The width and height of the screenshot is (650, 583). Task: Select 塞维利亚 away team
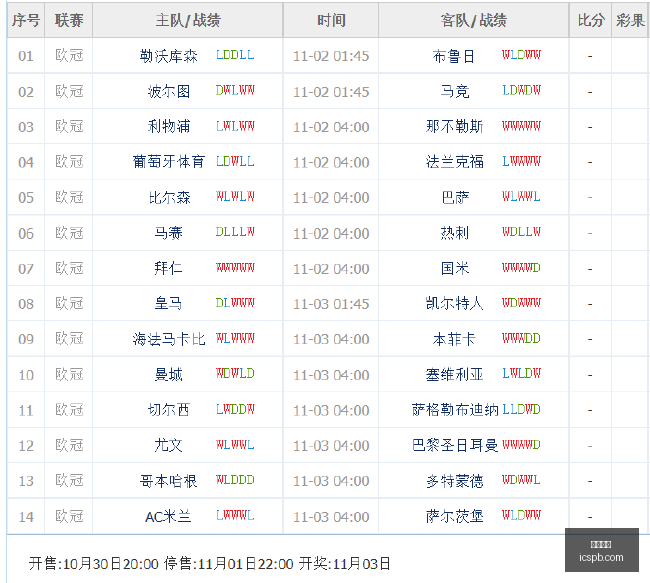(454, 375)
